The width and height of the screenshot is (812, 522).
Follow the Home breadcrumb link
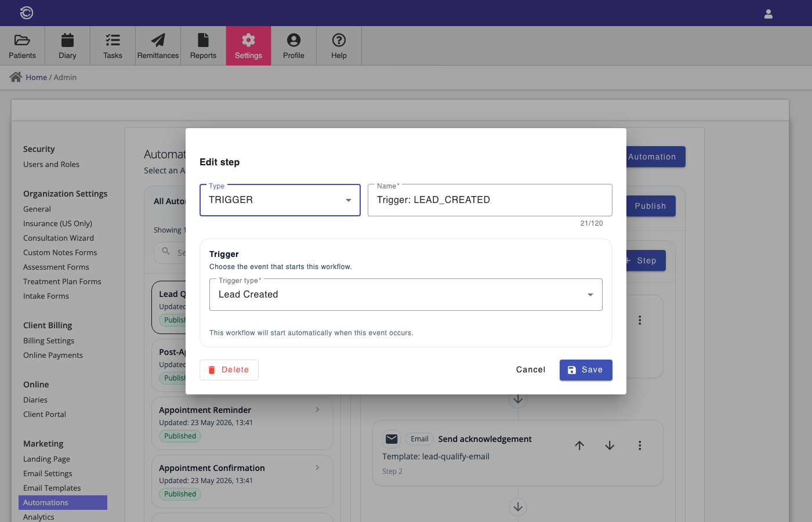tap(36, 77)
